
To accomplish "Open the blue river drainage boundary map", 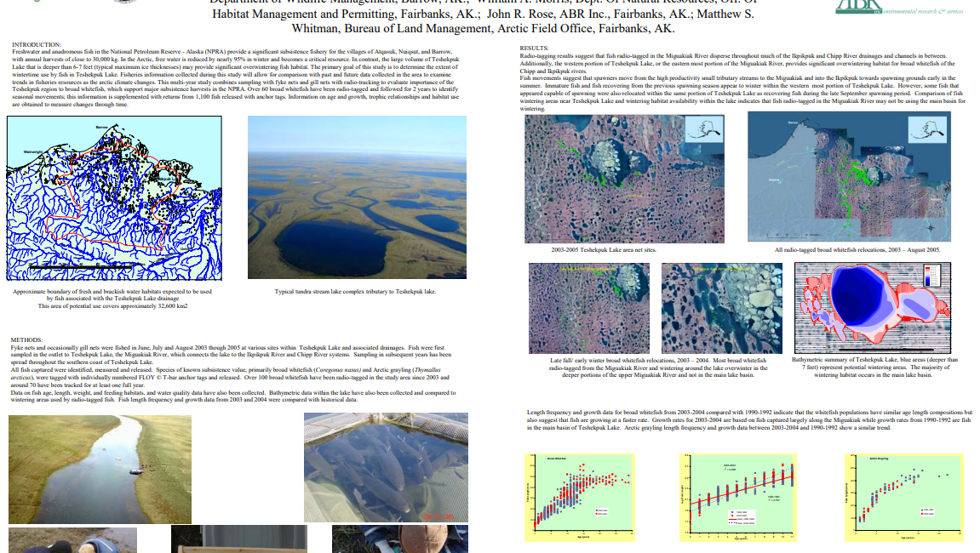I will pos(115,197).
